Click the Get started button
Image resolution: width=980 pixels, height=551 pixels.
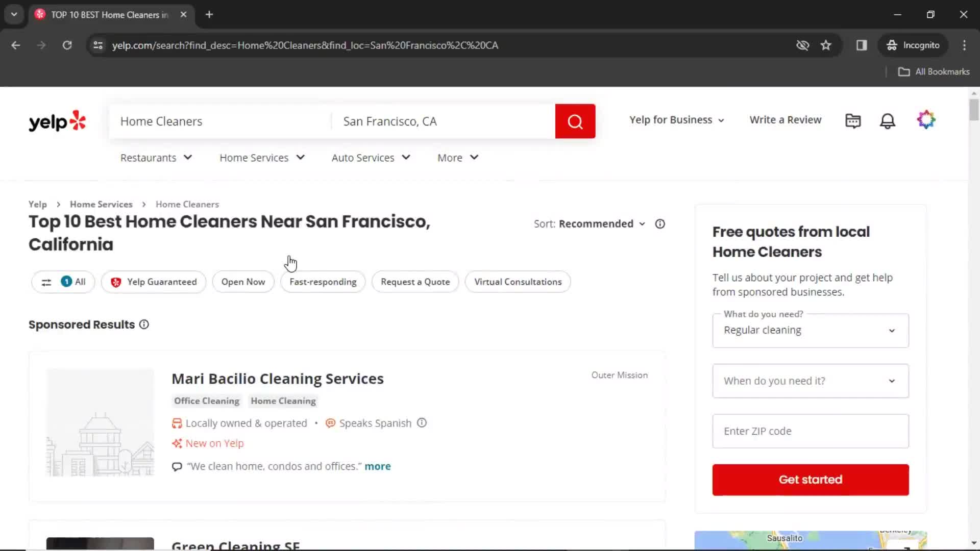(x=811, y=480)
